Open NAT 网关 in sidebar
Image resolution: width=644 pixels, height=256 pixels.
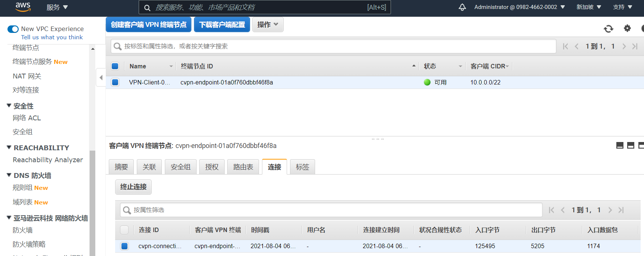pos(27,76)
